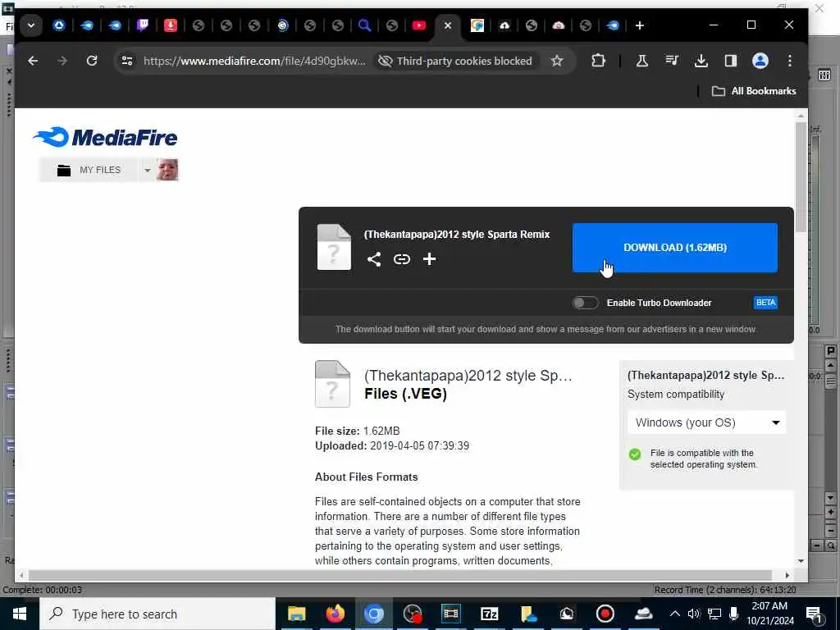Reload the MediaFire page

[x=92, y=61]
